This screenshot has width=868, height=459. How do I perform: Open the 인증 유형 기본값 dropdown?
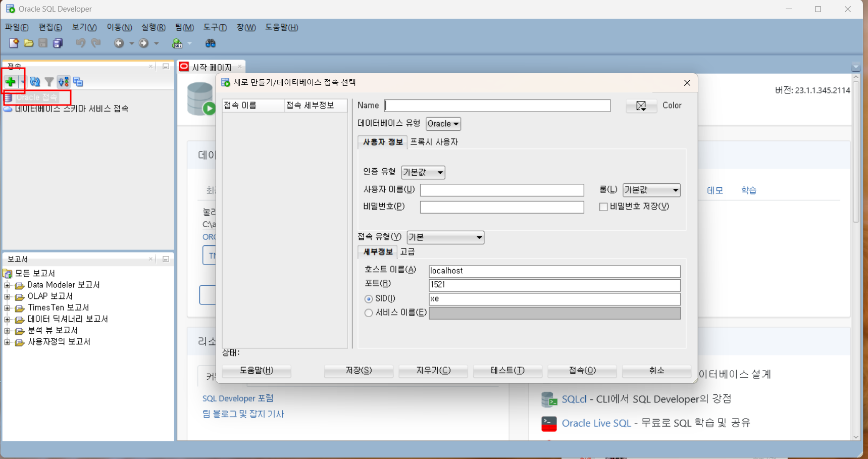[423, 172]
